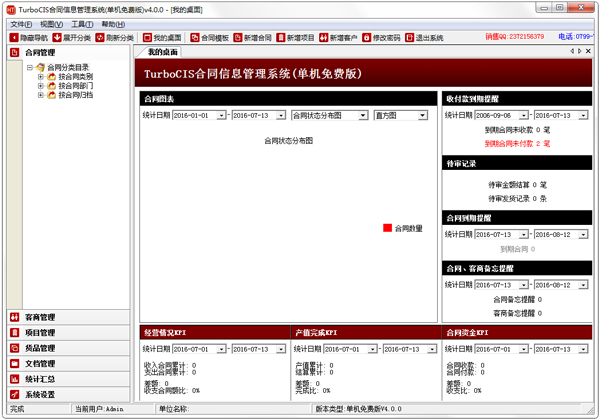Click the tab scroll right arrow
This screenshot has width=600, height=420.
pyautogui.click(x=580, y=51)
